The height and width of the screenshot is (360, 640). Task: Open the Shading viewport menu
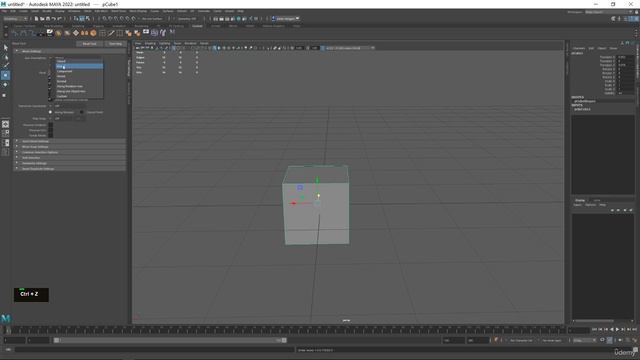(150, 43)
